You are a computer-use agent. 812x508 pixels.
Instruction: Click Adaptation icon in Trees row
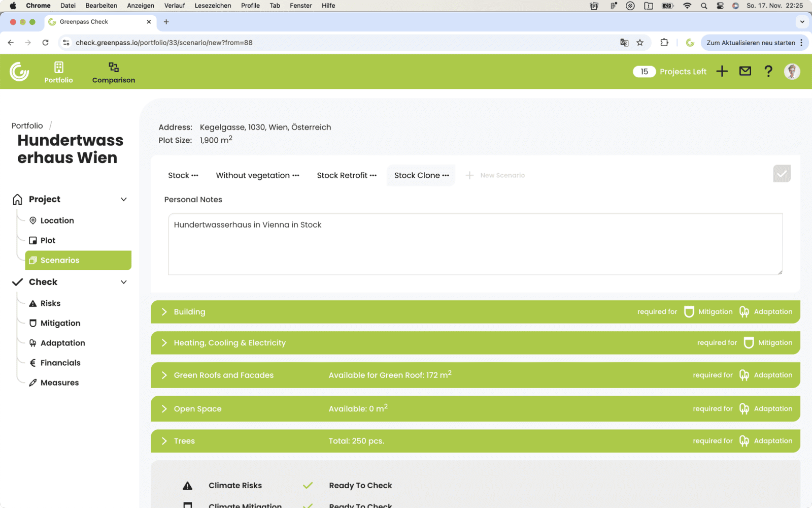point(744,441)
